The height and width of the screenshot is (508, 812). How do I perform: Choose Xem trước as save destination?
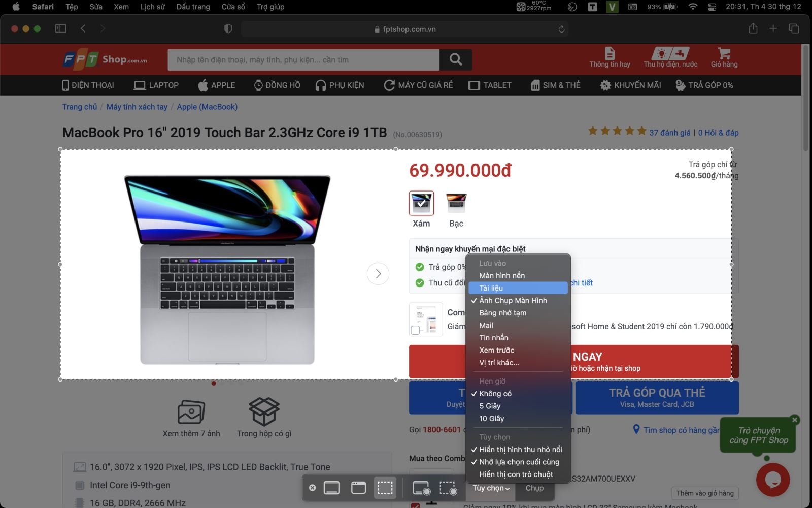point(518,350)
